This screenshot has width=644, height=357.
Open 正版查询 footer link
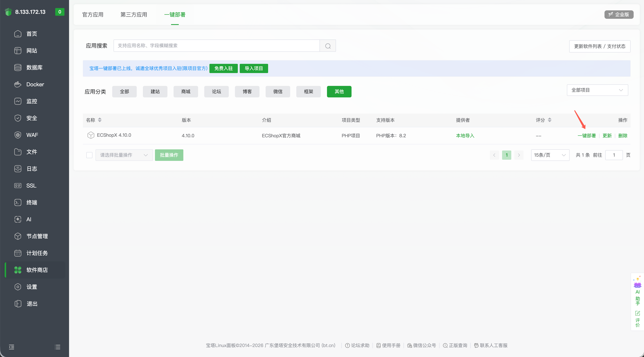[x=455, y=345]
